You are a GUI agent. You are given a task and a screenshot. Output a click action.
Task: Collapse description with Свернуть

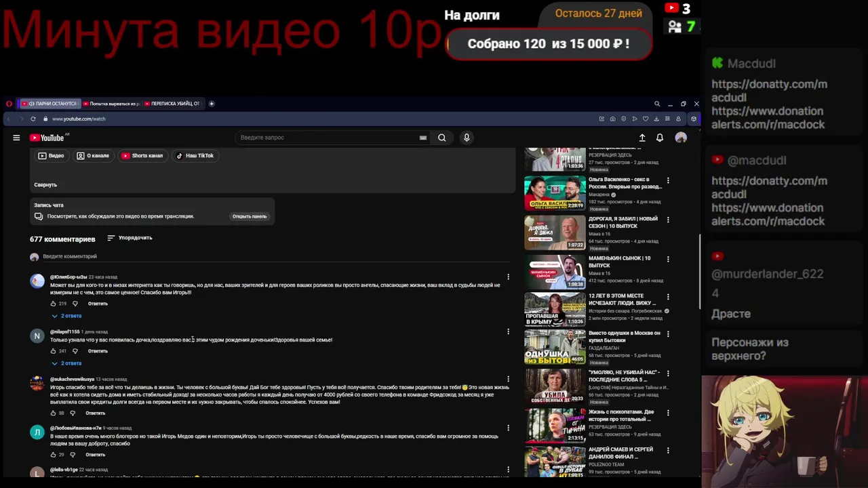(45, 184)
